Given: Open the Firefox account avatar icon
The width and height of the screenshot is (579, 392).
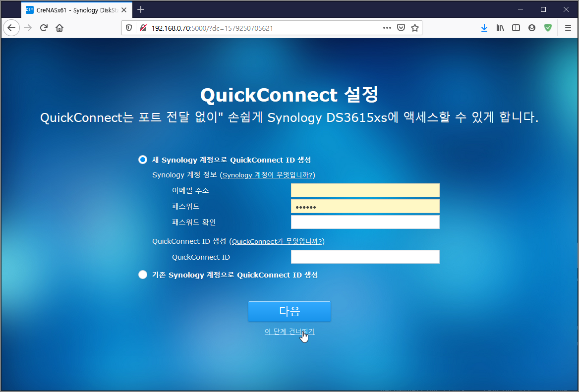Looking at the screenshot, I should pyautogui.click(x=532, y=28).
